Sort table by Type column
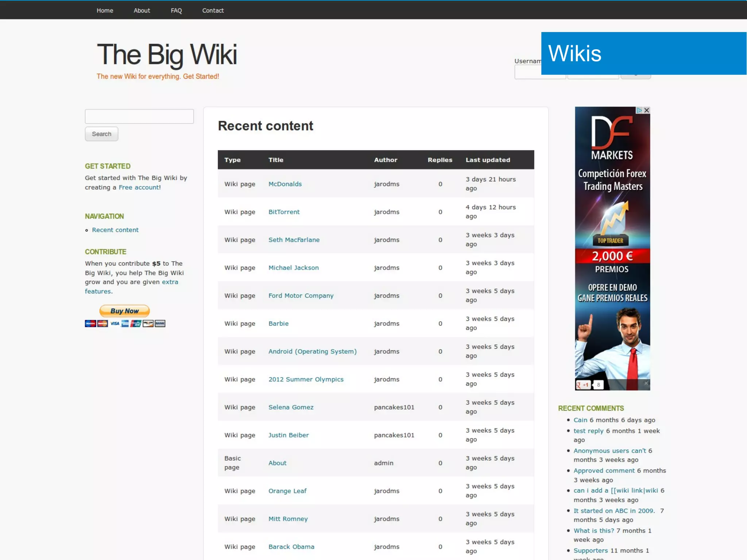 (232, 160)
